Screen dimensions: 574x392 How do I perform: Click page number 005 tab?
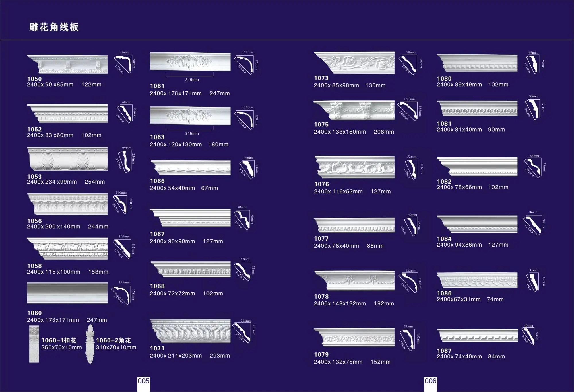click(x=143, y=381)
